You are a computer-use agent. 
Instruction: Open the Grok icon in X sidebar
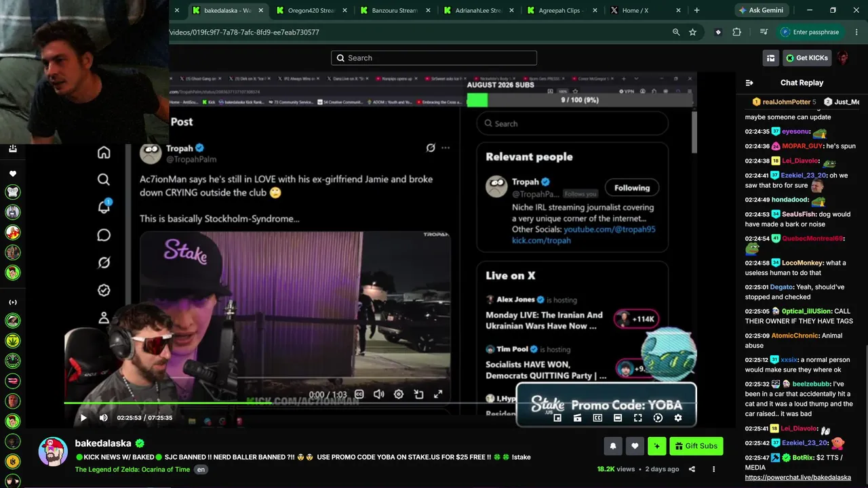pos(104,262)
